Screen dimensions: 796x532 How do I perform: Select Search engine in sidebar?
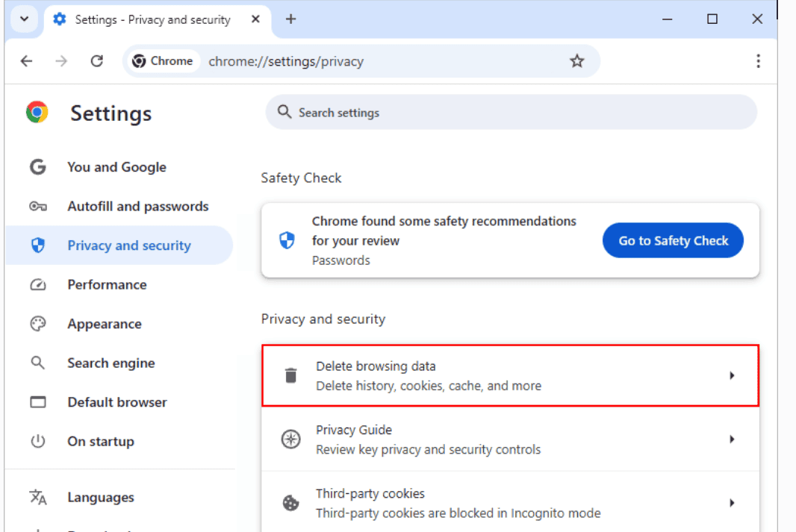point(111,363)
